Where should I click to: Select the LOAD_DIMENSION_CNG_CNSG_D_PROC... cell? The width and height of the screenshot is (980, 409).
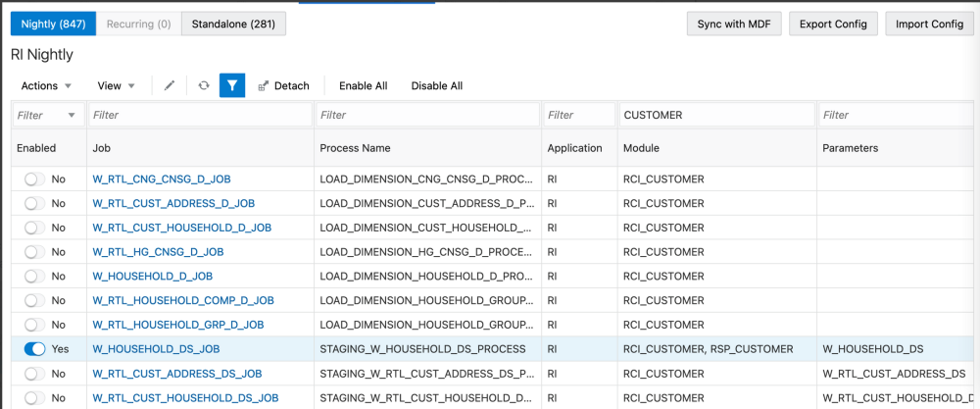(428, 179)
